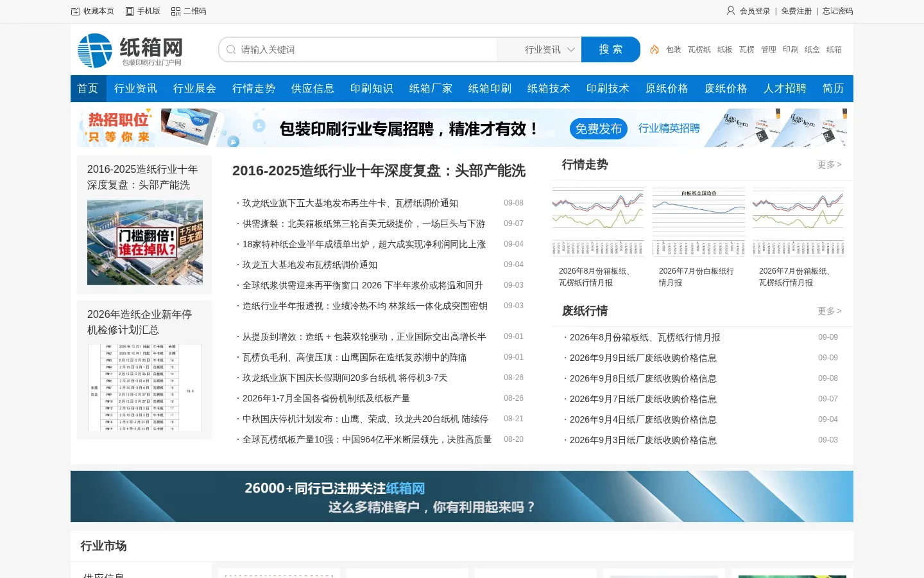Open article 玖龙五大基地发布瓦楞纸调价通知
This screenshot has width=924, height=578.
click(x=309, y=265)
